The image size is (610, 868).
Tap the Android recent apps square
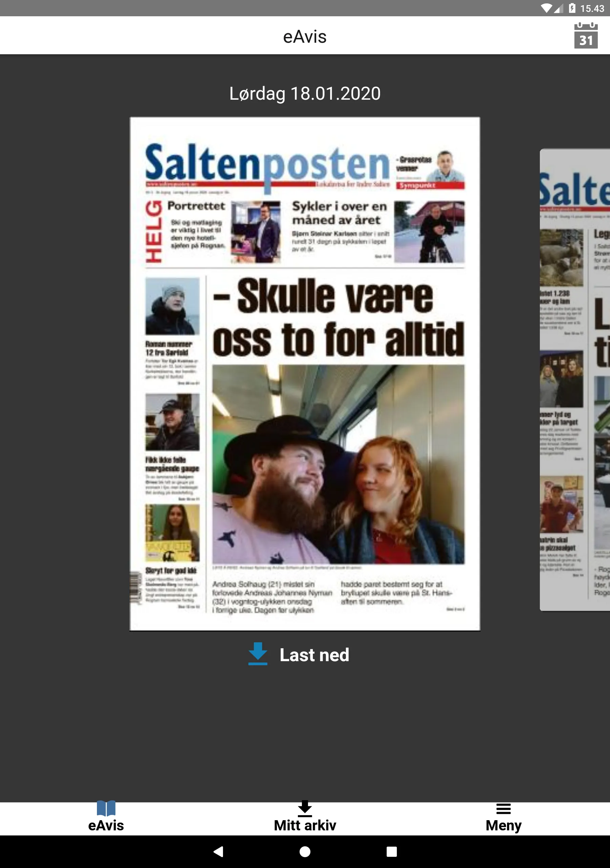(x=391, y=852)
